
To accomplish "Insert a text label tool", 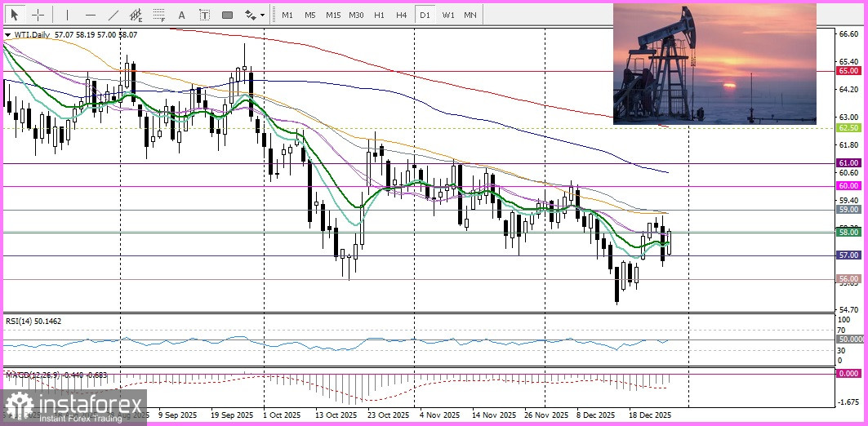I will 204,15.
